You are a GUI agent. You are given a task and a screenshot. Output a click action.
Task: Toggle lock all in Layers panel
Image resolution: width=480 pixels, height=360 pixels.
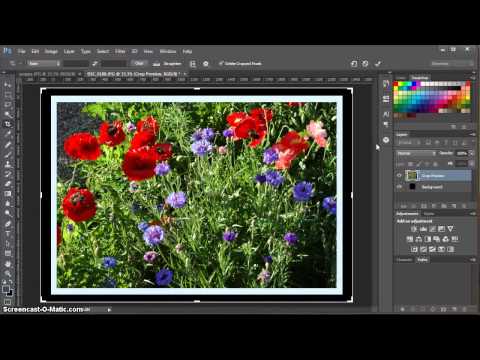tap(435, 164)
